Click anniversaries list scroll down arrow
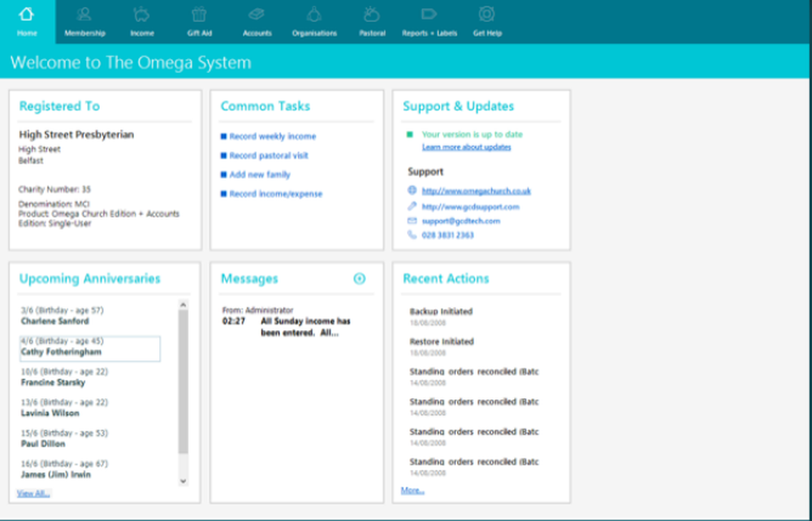Image resolution: width=812 pixels, height=521 pixels. coord(183,481)
